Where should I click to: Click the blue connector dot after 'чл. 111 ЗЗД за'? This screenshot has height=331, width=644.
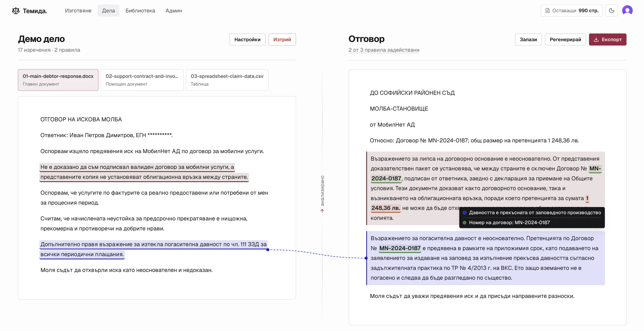tap(268, 250)
